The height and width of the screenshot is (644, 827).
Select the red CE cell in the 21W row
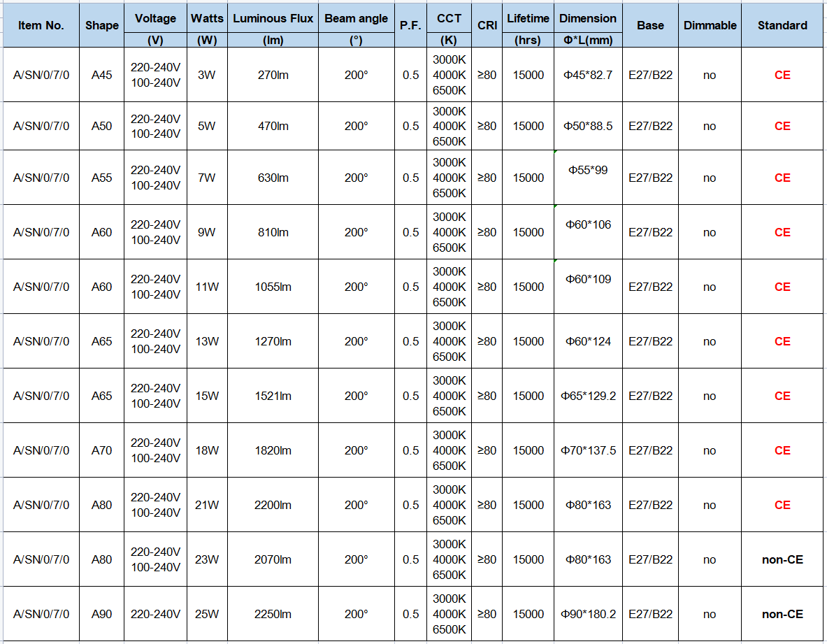(782, 505)
